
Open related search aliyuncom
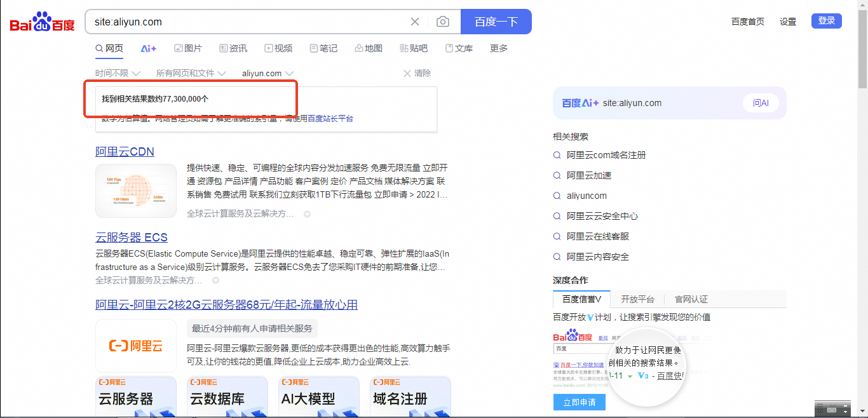point(587,196)
